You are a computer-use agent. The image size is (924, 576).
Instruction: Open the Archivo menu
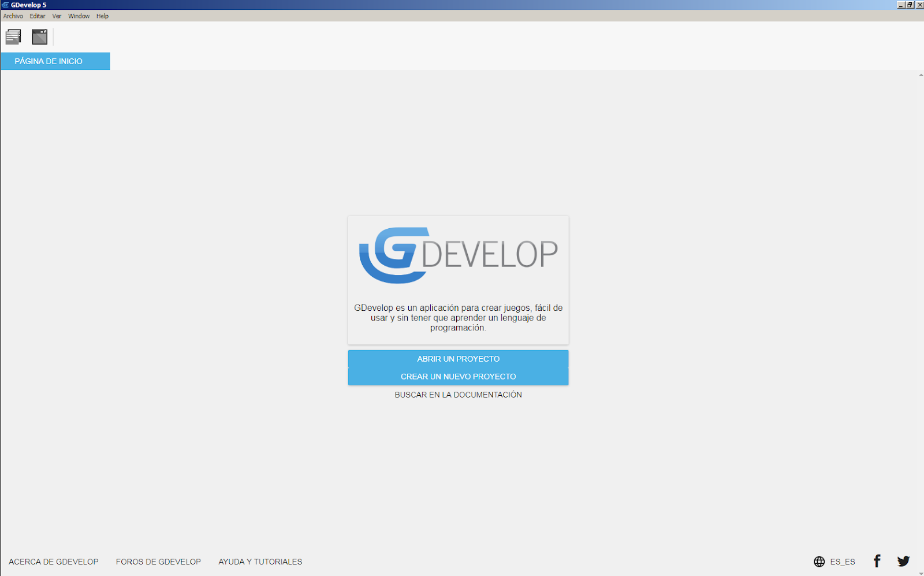coord(13,16)
